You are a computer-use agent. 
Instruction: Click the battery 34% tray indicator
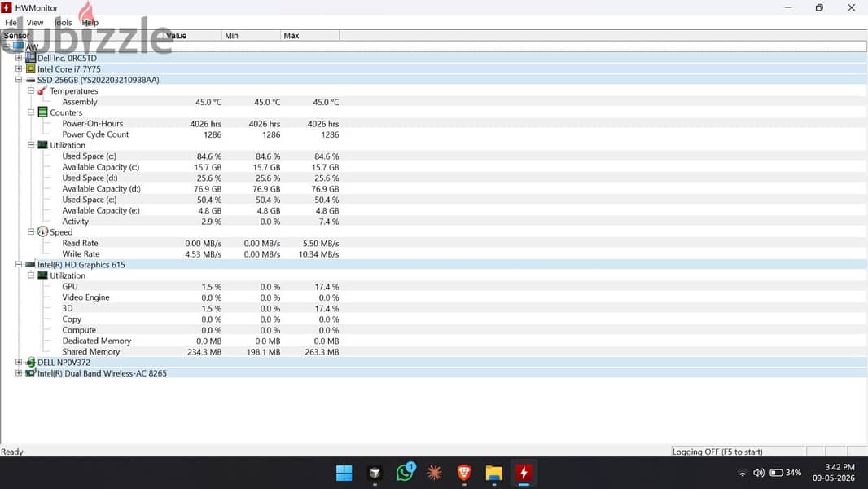pos(786,473)
